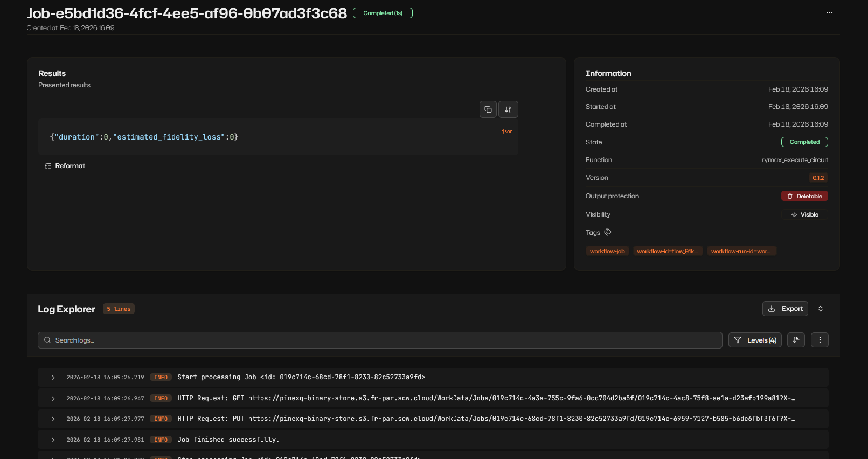Screen dimensions: 868x459
Task: Expand the 'Job finished successfully' log row
Action: click(x=53, y=440)
